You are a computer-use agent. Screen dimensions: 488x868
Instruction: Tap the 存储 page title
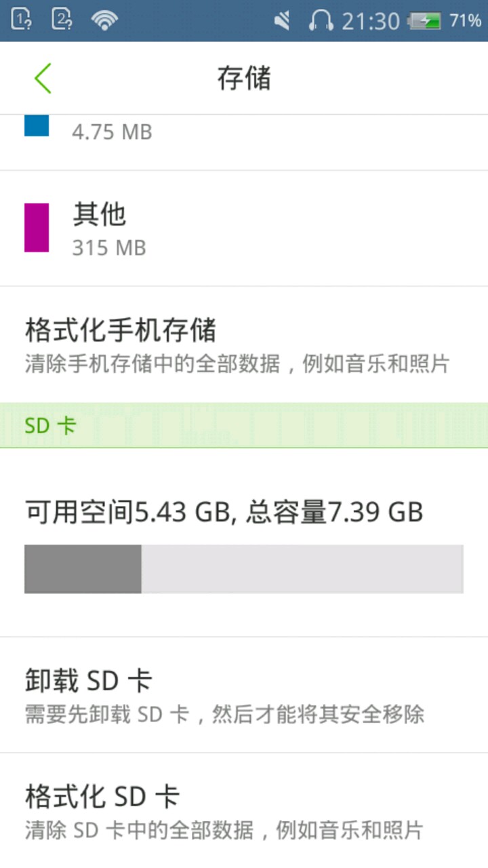244,79
